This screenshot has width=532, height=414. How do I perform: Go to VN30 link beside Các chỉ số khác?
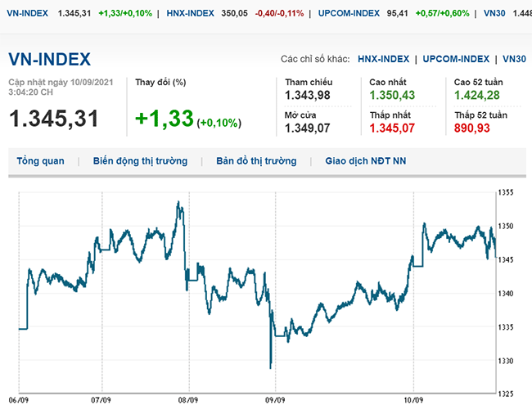[514, 59]
